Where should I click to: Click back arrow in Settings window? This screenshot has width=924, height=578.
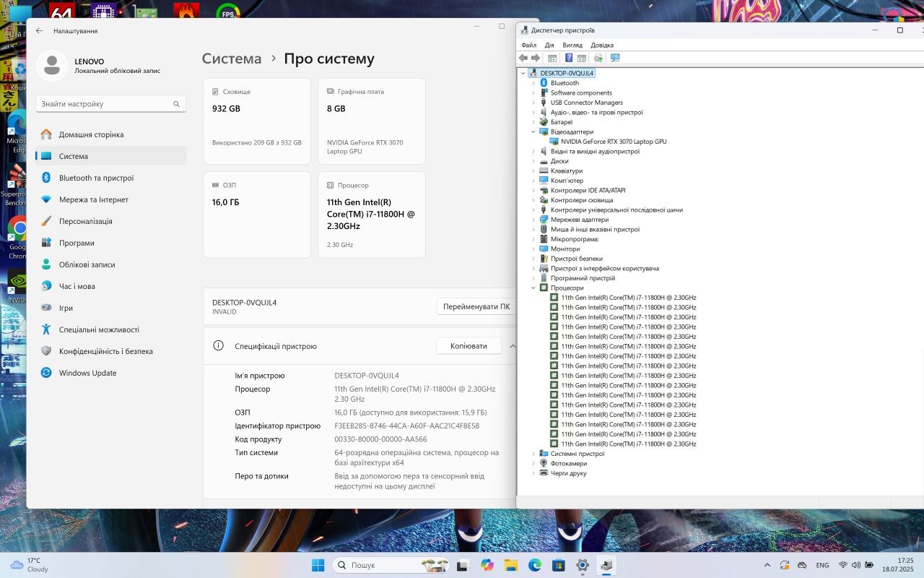pyautogui.click(x=39, y=31)
